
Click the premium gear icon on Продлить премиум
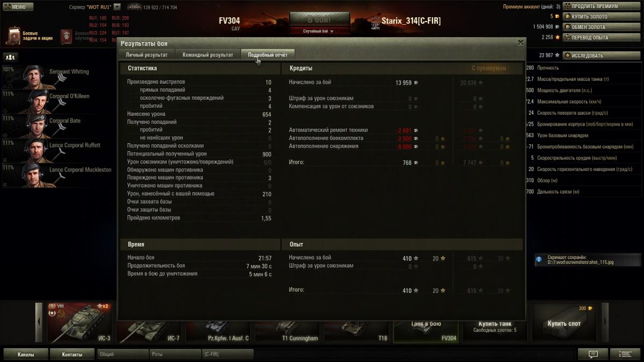click(567, 6)
